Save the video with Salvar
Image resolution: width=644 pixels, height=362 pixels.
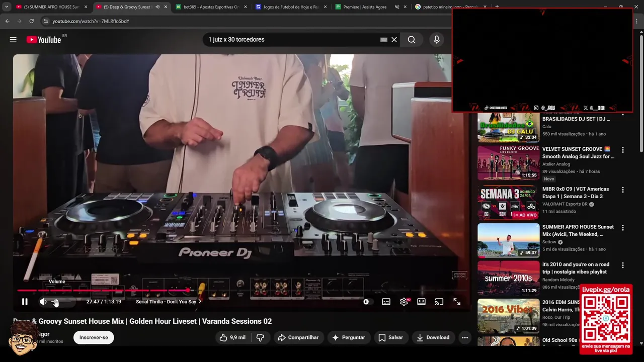point(391,337)
